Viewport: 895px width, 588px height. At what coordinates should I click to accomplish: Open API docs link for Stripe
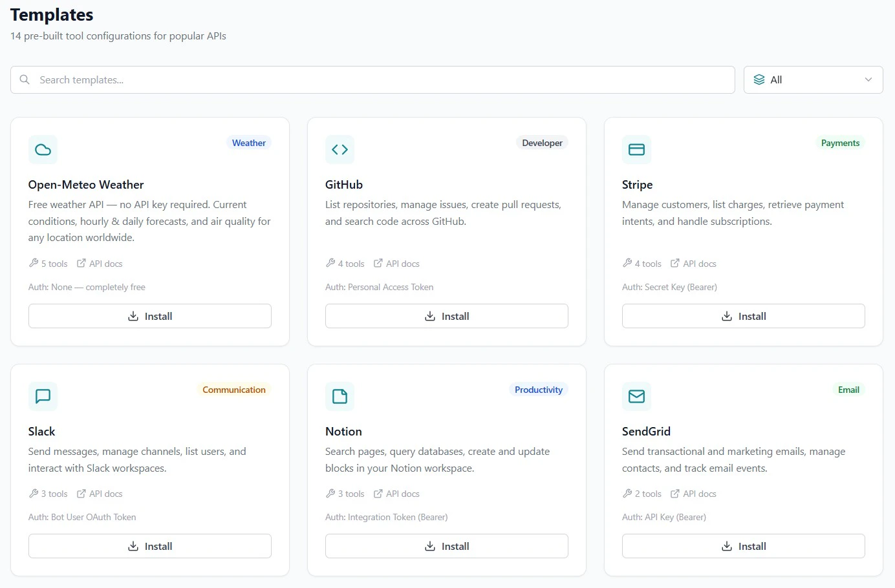693,264
